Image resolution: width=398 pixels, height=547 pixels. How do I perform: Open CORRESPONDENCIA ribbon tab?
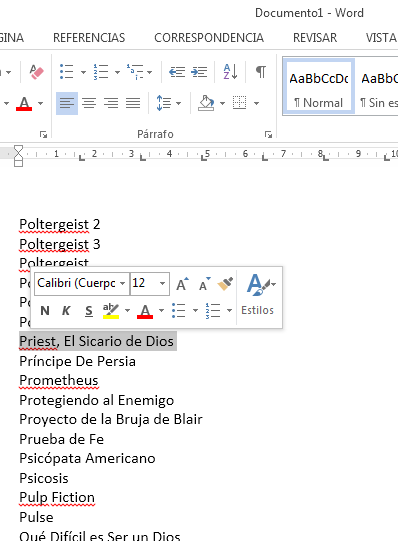click(x=209, y=38)
